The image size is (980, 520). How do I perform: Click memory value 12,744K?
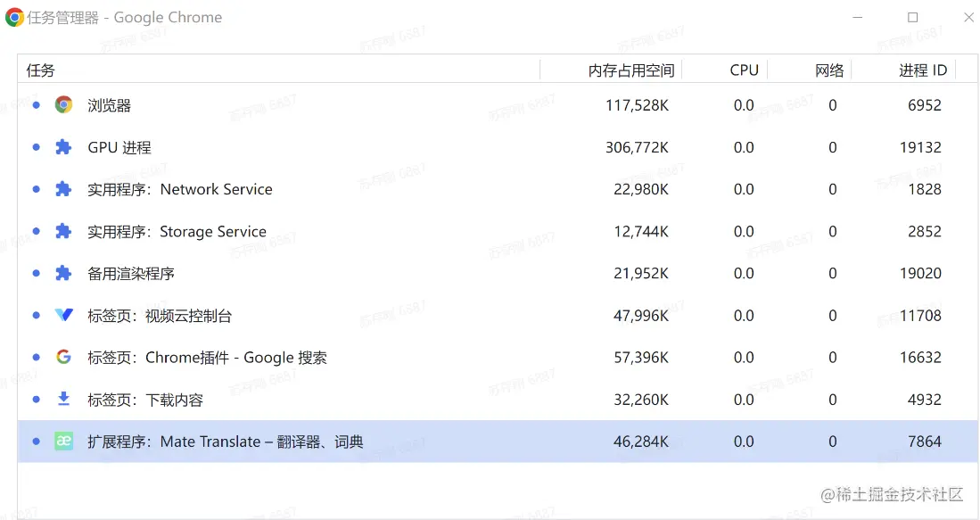[640, 231]
